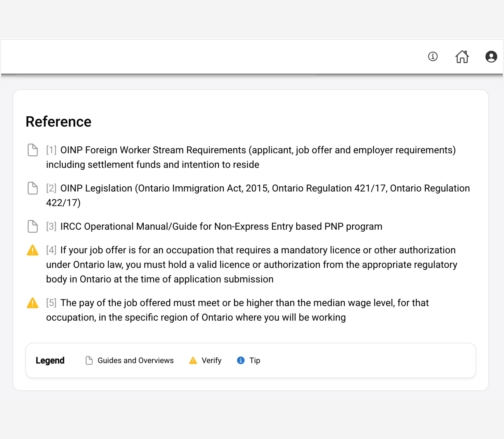Click the blue Tip info icon in legend
This screenshot has width=504, height=439.
point(241,360)
